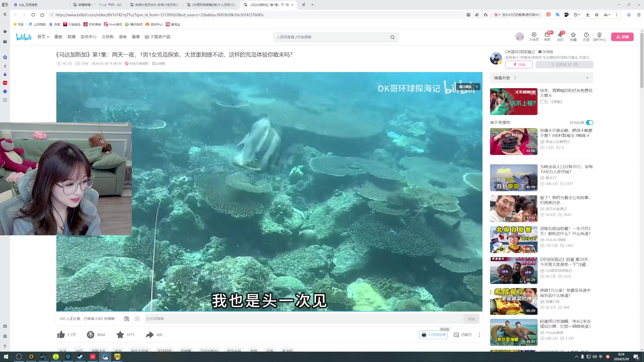Viewport: 644px width, 362px height.
Task: Share the video using share arrow icon
Action: (150, 335)
